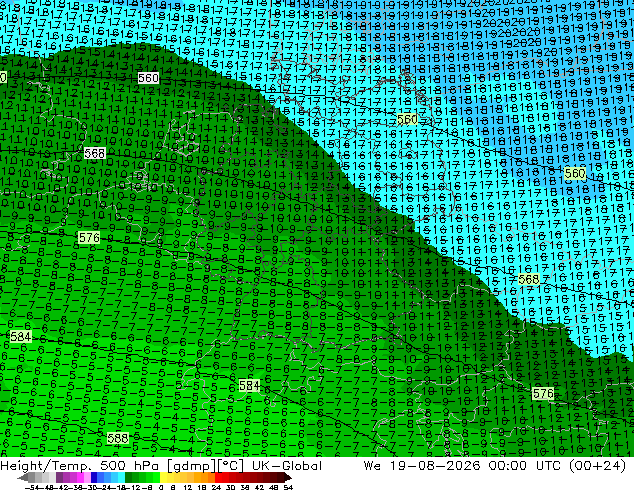Click the first yellow swatch in the legend
Image resolution: width=634 pixels, height=490 pixels.
[x=163, y=478]
